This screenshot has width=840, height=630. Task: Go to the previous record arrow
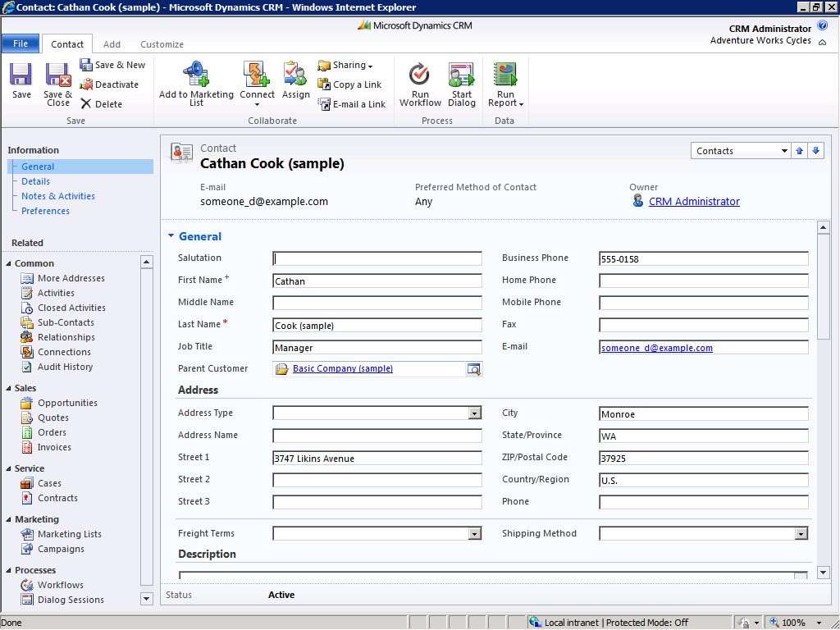pyautogui.click(x=799, y=151)
